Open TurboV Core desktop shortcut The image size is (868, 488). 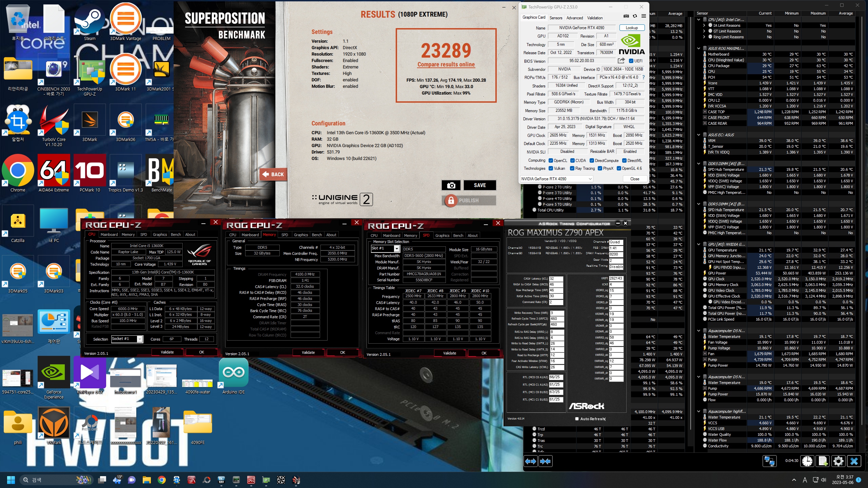point(54,125)
